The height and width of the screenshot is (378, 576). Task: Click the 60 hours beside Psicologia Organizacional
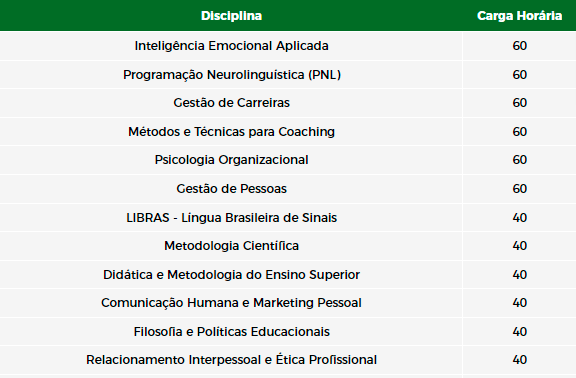point(519,160)
